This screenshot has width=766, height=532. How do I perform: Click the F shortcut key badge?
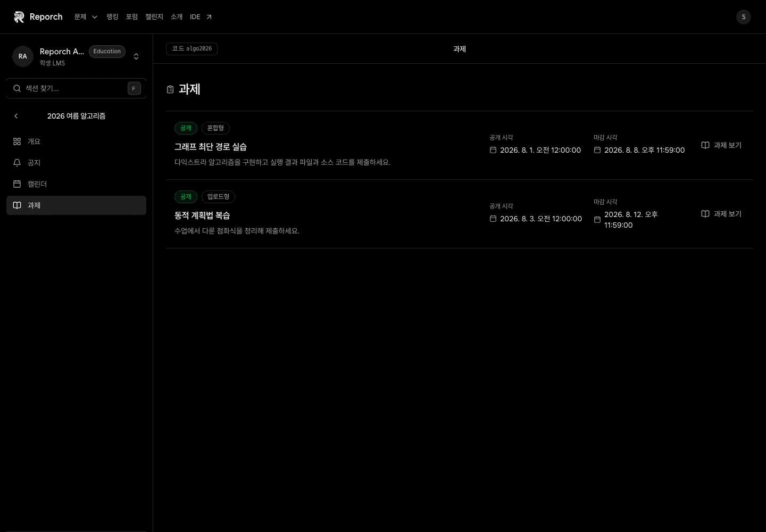[134, 88]
